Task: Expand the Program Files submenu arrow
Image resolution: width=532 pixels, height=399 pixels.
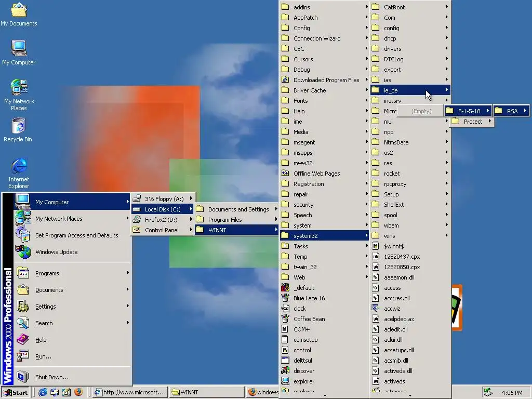Action: 276,219
